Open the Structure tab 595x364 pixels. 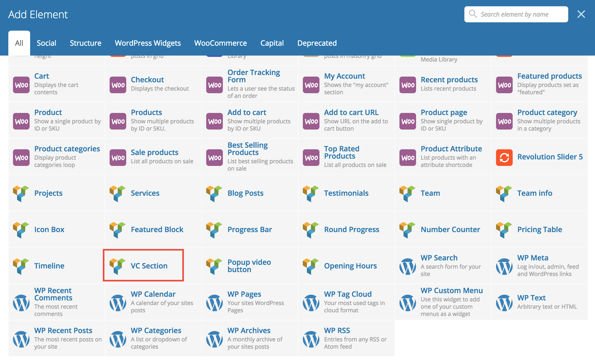click(x=85, y=43)
